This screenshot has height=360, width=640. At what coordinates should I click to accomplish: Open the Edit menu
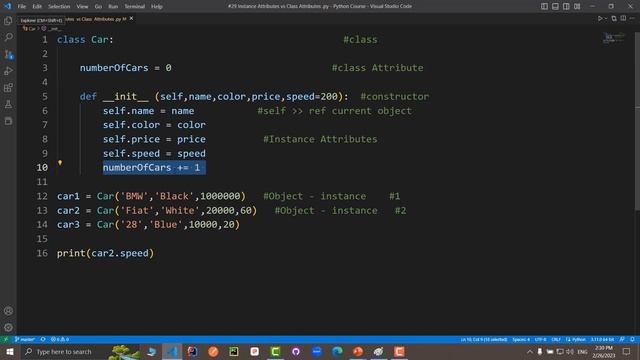pos(37,7)
